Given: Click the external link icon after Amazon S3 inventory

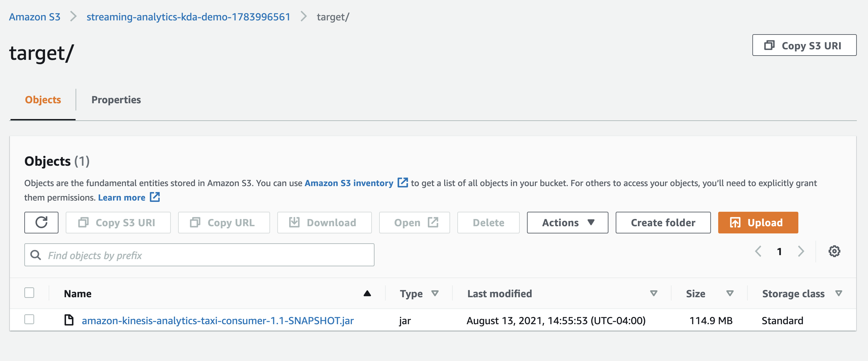Looking at the screenshot, I should (x=402, y=183).
